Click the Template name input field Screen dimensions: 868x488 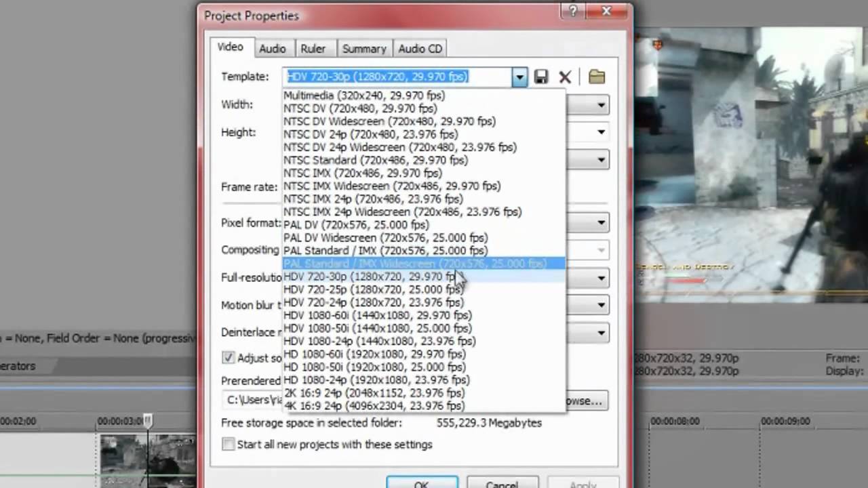click(398, 77)
